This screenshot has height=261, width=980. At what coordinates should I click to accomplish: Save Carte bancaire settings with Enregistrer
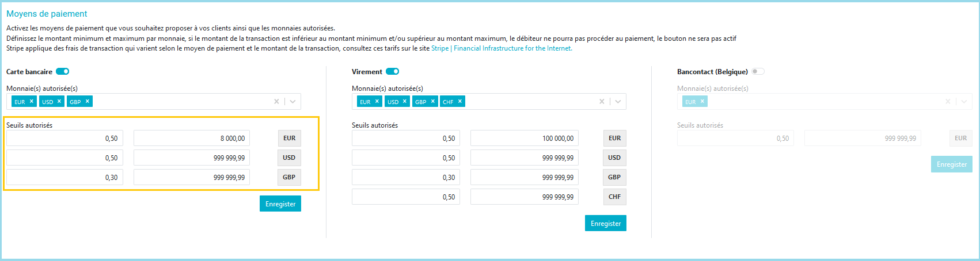click(x=280, y=204)
